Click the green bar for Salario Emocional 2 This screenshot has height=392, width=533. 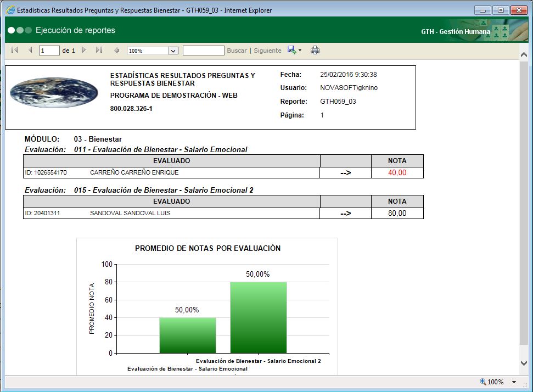pyautogui.click(x=259, y=318)
